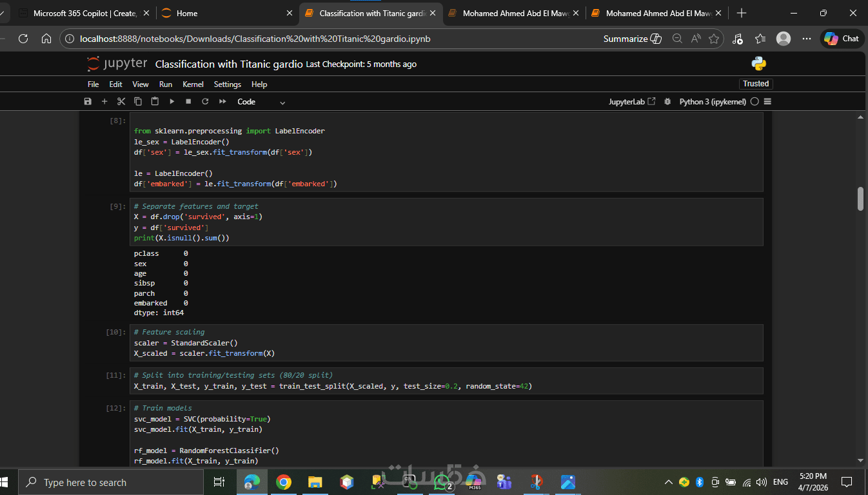This screenshot has height=495, width=868.
Task: Open the Code cell type dropdown
Action: 261,102
